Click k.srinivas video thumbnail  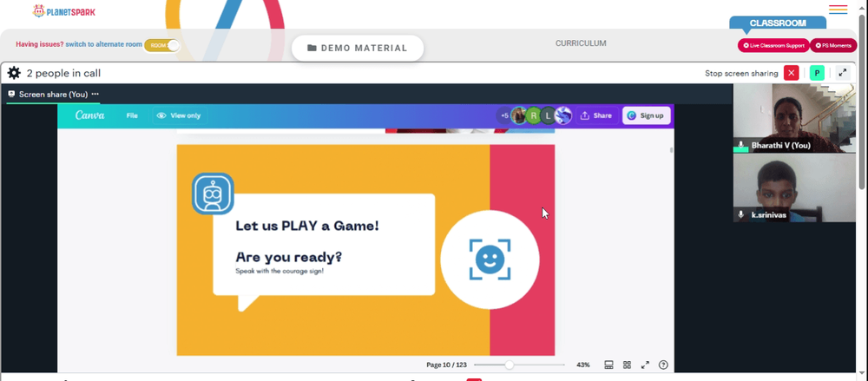tap(794, 187)
